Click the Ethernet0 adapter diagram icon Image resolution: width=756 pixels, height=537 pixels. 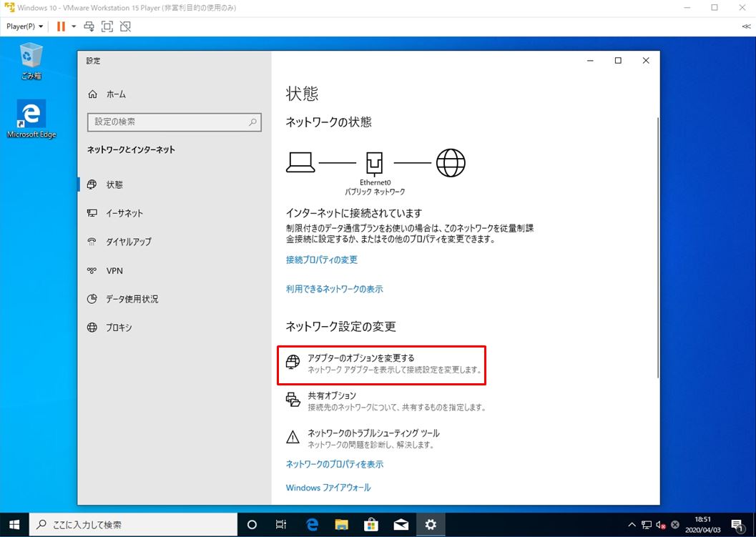(375, 163)
